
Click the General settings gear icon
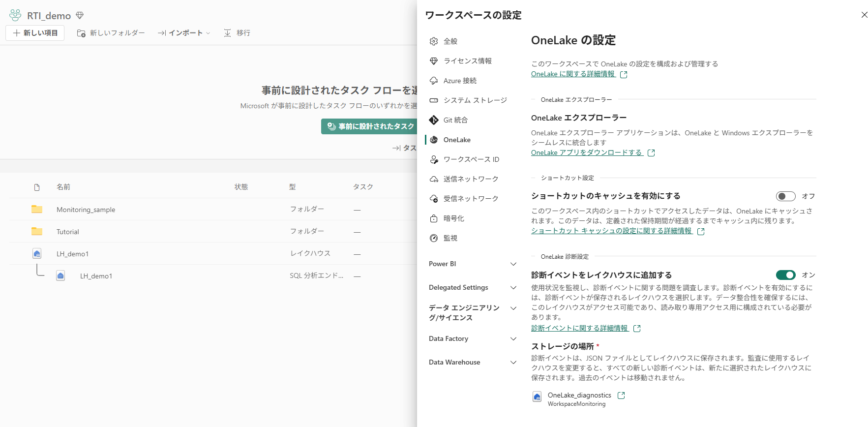(434, 41)
